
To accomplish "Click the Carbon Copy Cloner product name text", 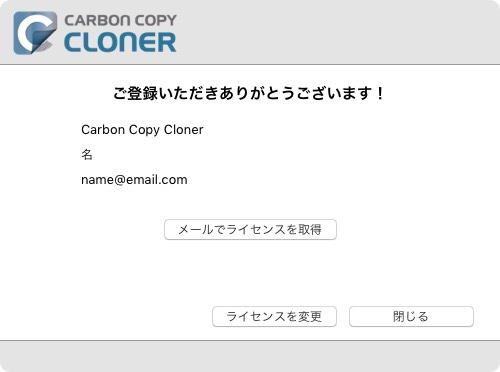I will coord(142,130).
